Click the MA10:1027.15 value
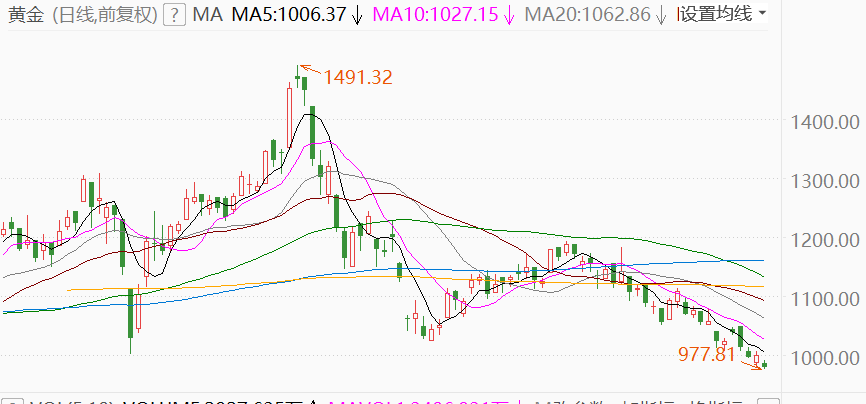The height and width of the screenshot is (404, 866). (437, 15)
